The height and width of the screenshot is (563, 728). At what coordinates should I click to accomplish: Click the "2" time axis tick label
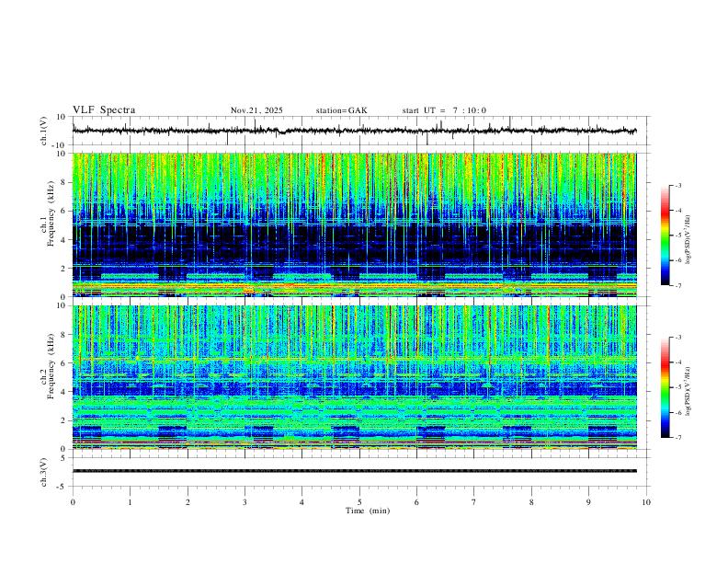pyautogui.click(x=188, y=502)
